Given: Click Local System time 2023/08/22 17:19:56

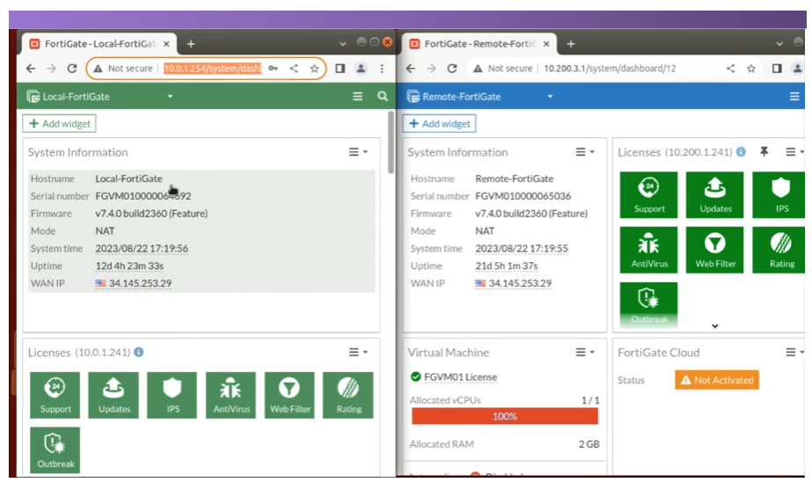Looking at the screenshot, I should coord(142,249).
